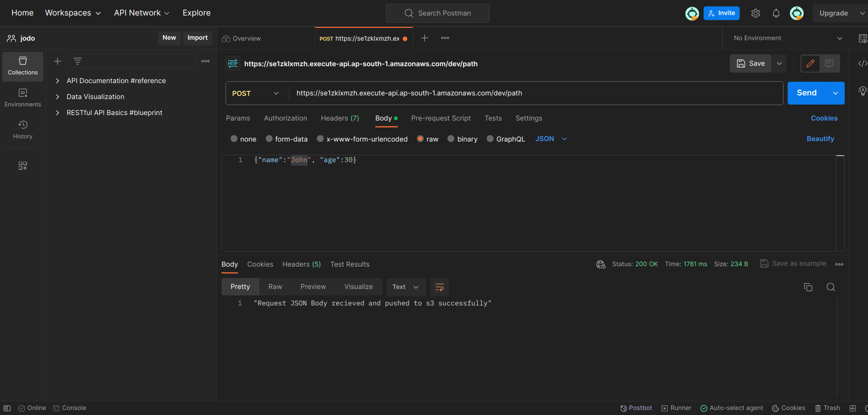Viewport: 868px width, 415px height.
Task: Click the Import button
Action: pos(197,38)
